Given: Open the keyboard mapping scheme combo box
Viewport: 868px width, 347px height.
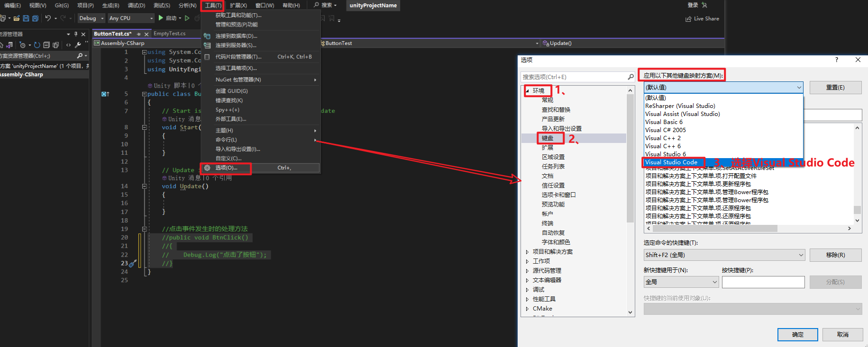Looking at the screenshot, I should click(x=723, y=87).
